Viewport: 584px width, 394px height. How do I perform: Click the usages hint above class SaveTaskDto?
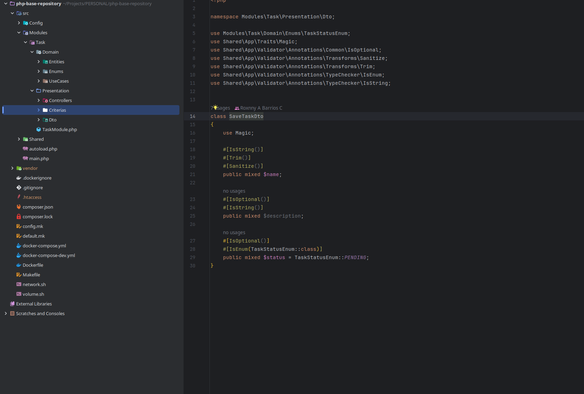point(220,108)
